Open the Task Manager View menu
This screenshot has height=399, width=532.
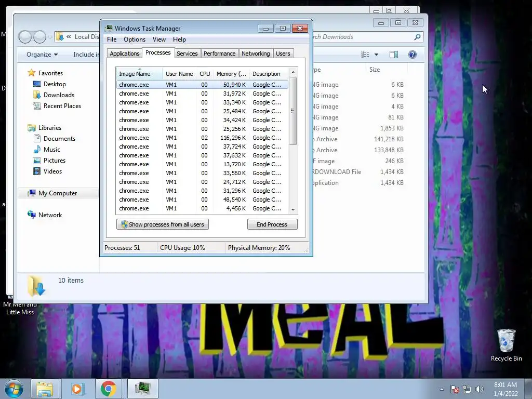(x=159, y=39)
